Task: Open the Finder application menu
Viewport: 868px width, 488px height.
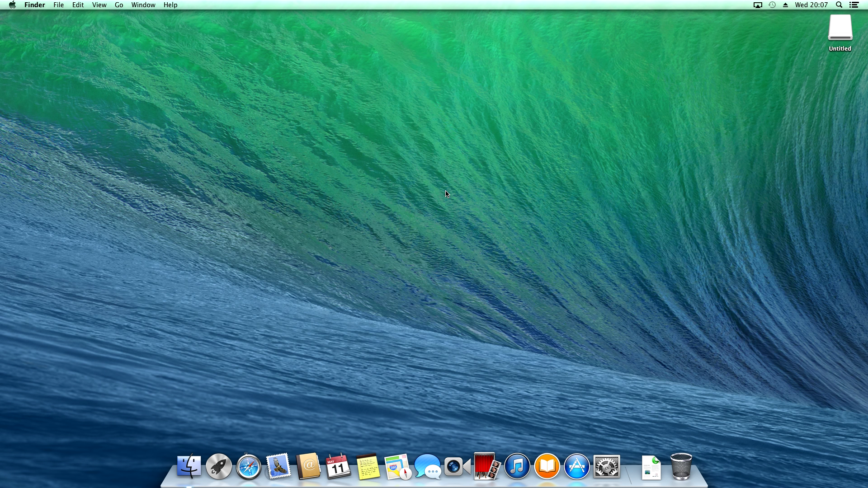Action: point(34,5)
